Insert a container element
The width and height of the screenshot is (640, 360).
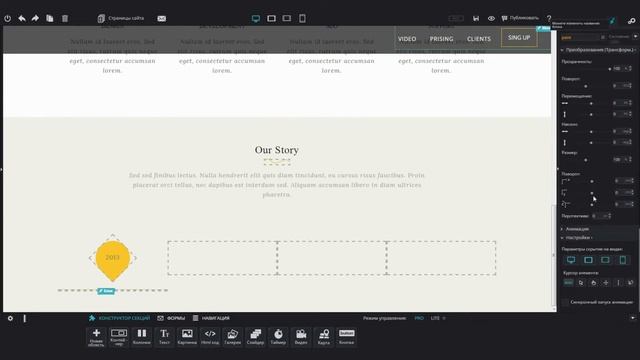click(119, 337)
